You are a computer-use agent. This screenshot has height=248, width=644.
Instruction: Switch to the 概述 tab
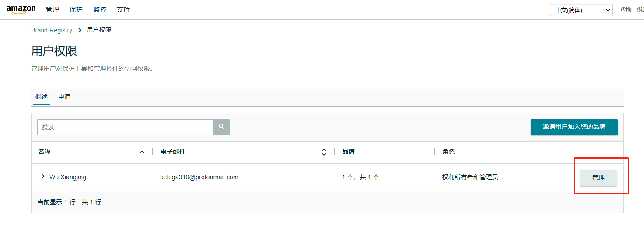(x=42, y=96)
